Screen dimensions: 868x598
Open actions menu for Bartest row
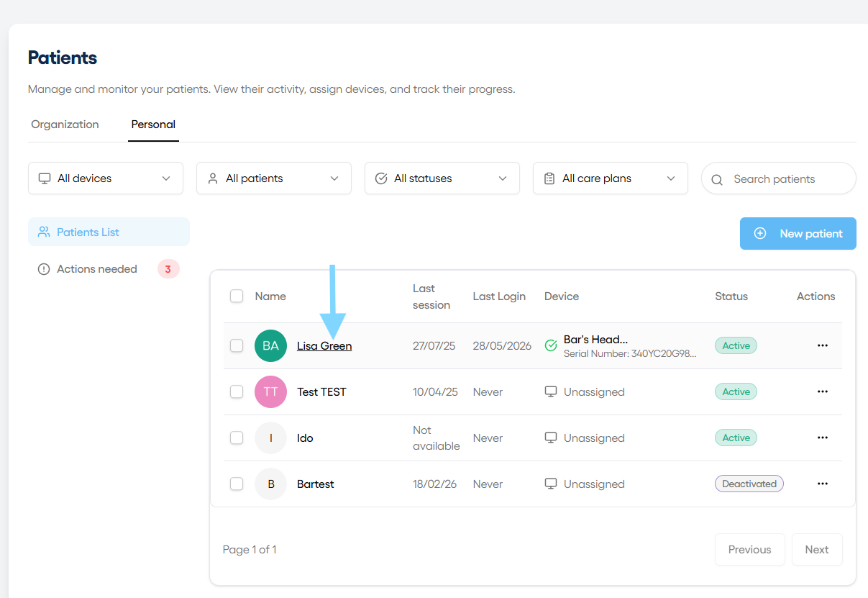(823, 484)
